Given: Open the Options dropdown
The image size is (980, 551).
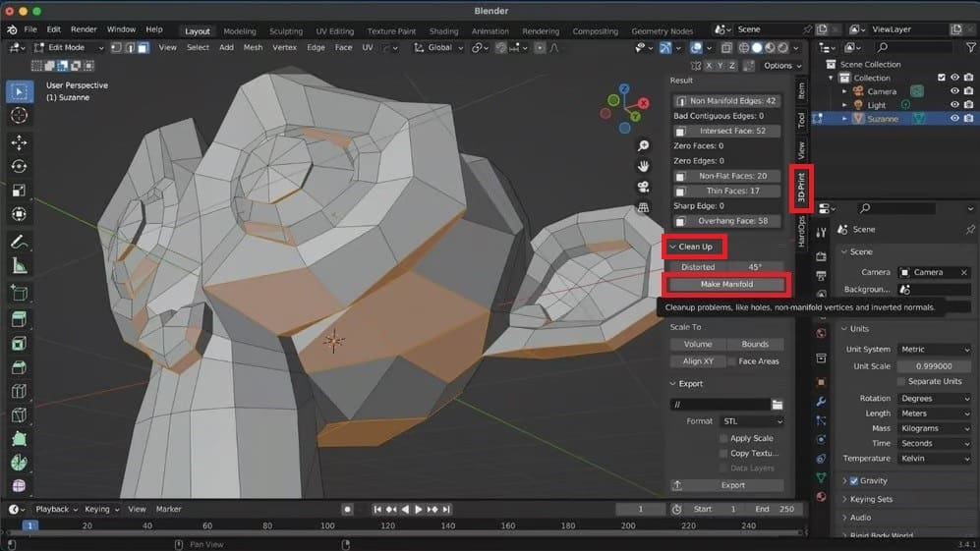Looking at the screenshot, I should (781, 66).
